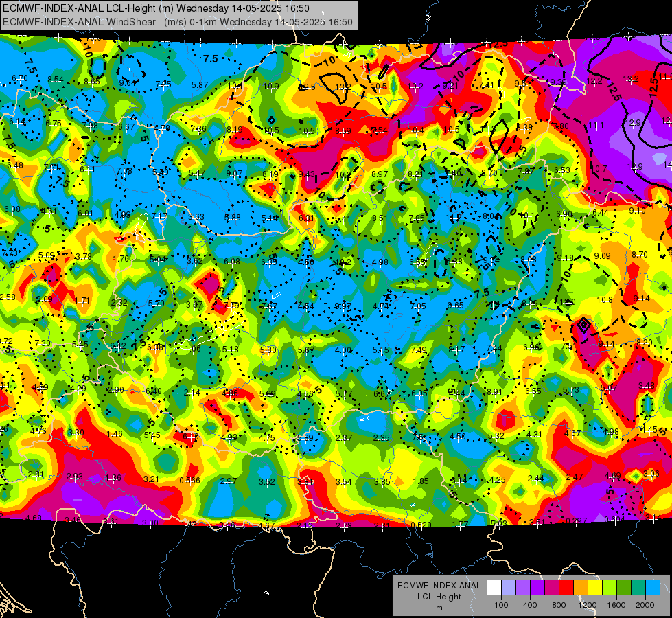Click the grid value 6.70
Viewport: 672px width, 618px height.
[20, 78]
